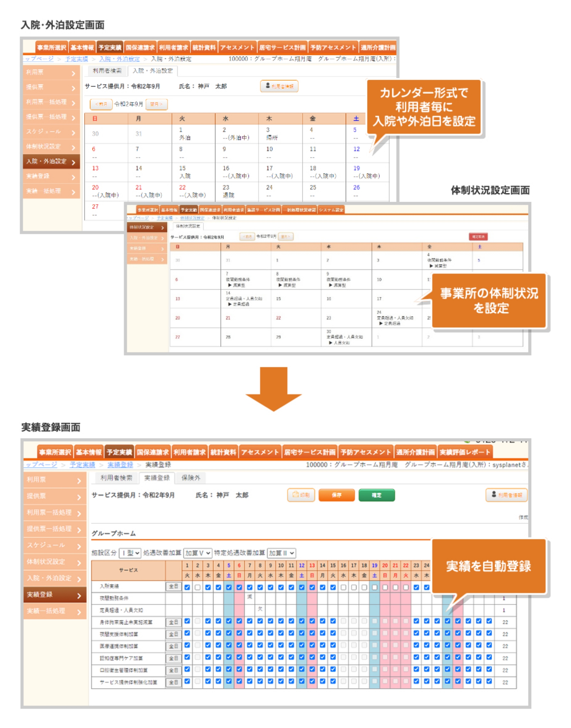Open the 処遇改善加算 dropdown showing 加算Ⅴ

(198, 553)
